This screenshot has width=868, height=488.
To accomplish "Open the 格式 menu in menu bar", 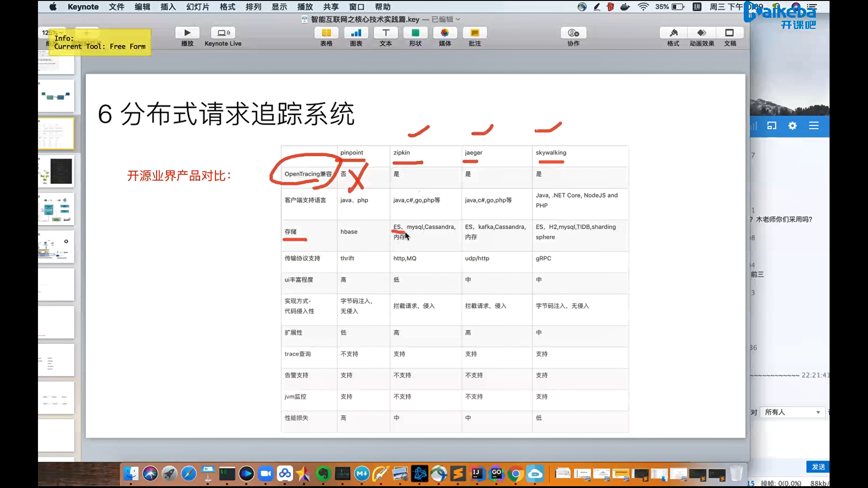I will [x=227, y=7].
